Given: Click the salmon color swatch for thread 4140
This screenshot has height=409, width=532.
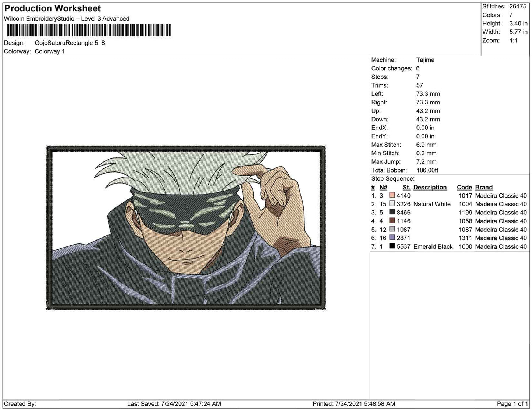Looking at the screenshot, I should tap(392, 195).
